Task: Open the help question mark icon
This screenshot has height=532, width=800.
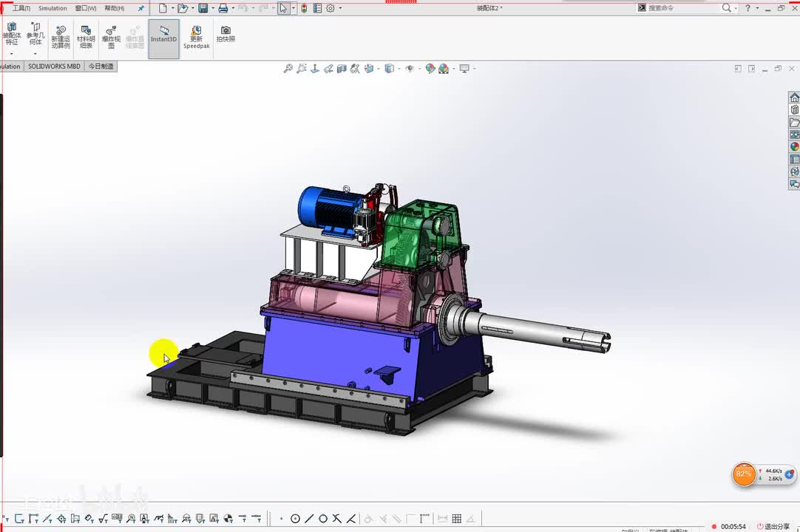Action: pyautogui.click(x=748, y=7)
